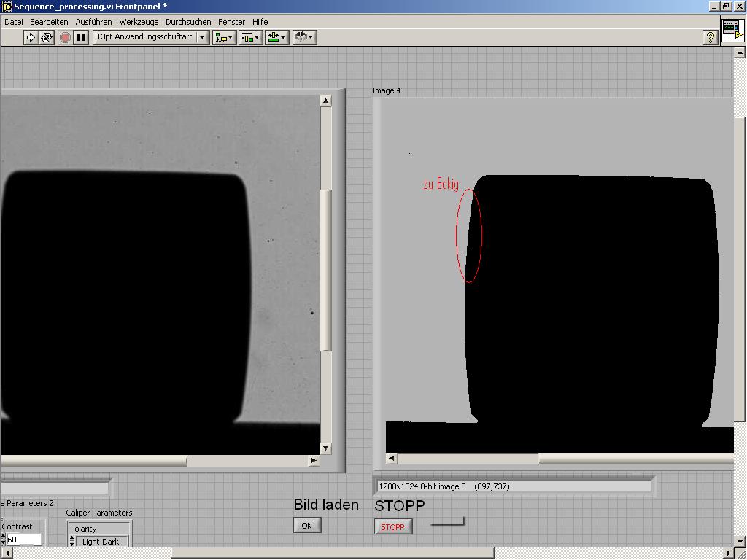This screenshot has height=560, width=747.
Task: Click the Abort Execution red button
Action: (x=65, y=37)
